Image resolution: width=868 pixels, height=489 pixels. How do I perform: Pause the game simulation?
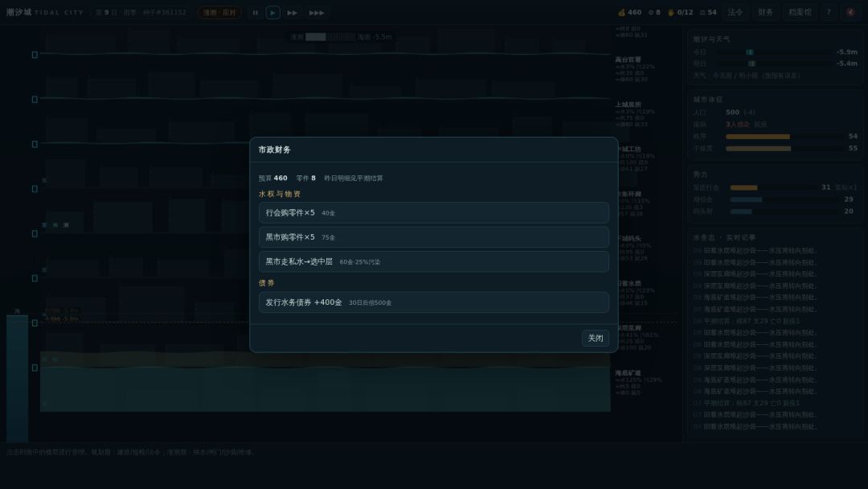[256, 13]
